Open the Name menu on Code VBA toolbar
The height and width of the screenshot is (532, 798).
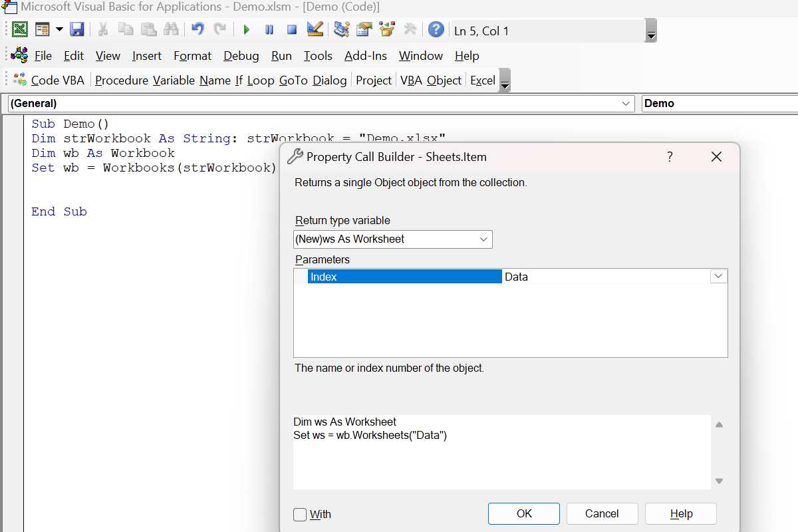point(215,80)
